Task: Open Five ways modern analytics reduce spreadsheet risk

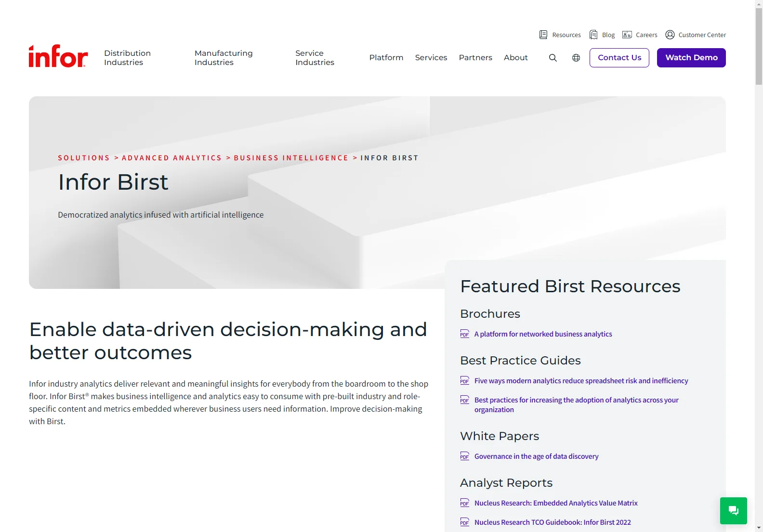Action: point(581,381)
